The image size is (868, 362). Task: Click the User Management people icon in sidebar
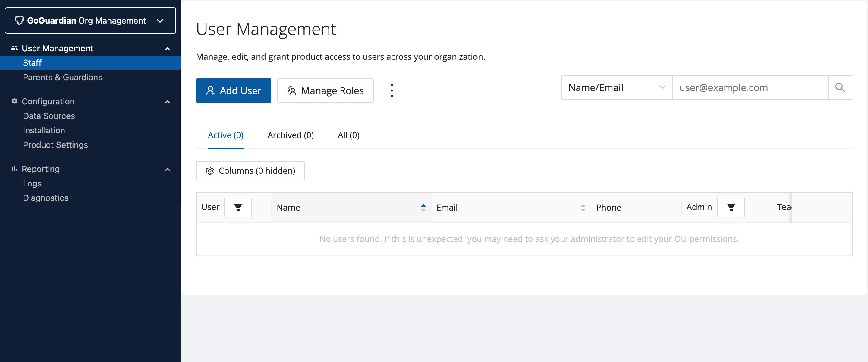[14, 48]
